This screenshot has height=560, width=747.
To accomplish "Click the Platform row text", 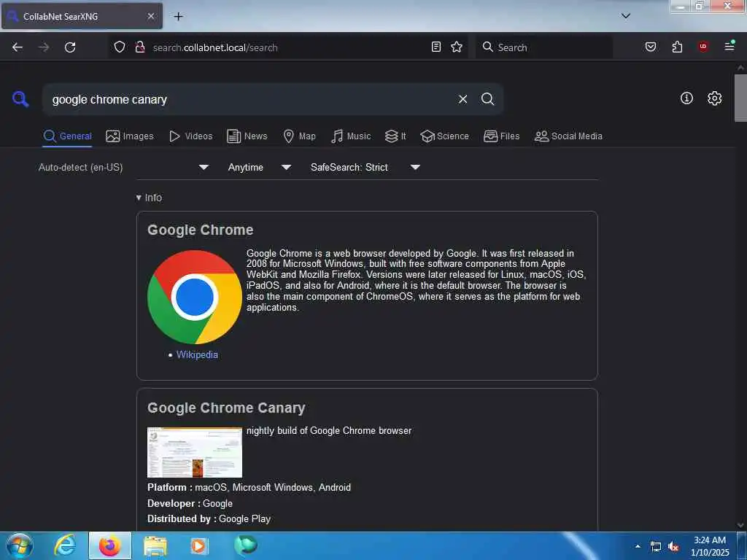I will click(x=249, y=487).
